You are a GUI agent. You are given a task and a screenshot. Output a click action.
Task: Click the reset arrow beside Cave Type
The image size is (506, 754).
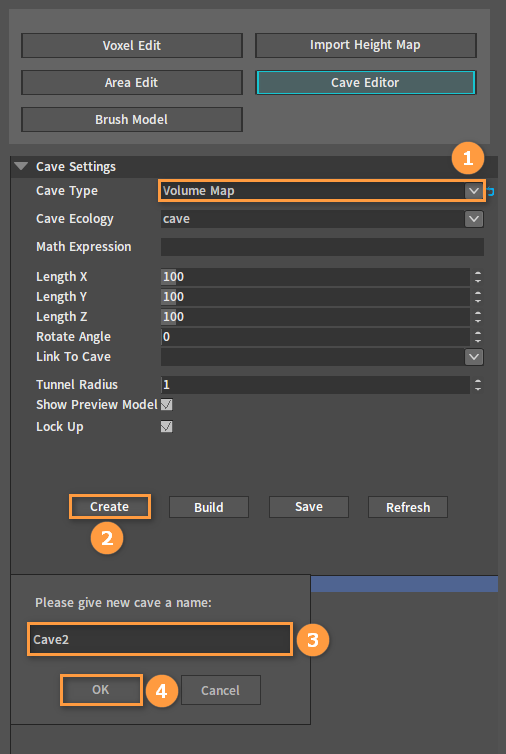pyautogui.click(x=490, y=191)
